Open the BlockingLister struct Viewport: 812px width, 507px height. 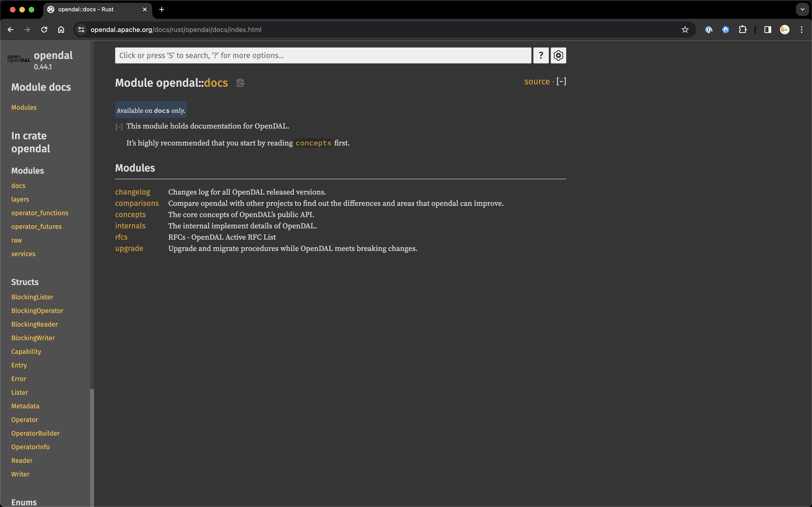32,297
